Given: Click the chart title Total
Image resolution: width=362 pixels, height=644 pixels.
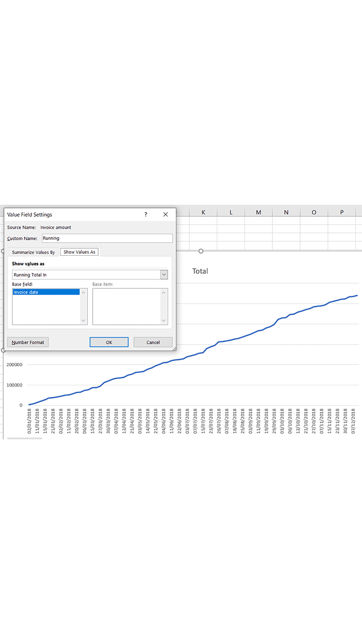Looking at the screenshot, I should [200, 271].
